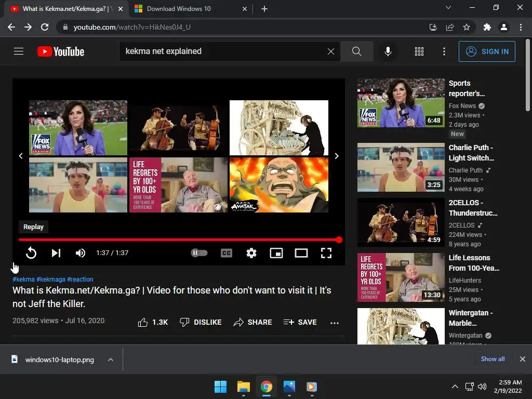The image size is (532, 399).
Task: Open the Chrome profile menu
Action: 504,27
